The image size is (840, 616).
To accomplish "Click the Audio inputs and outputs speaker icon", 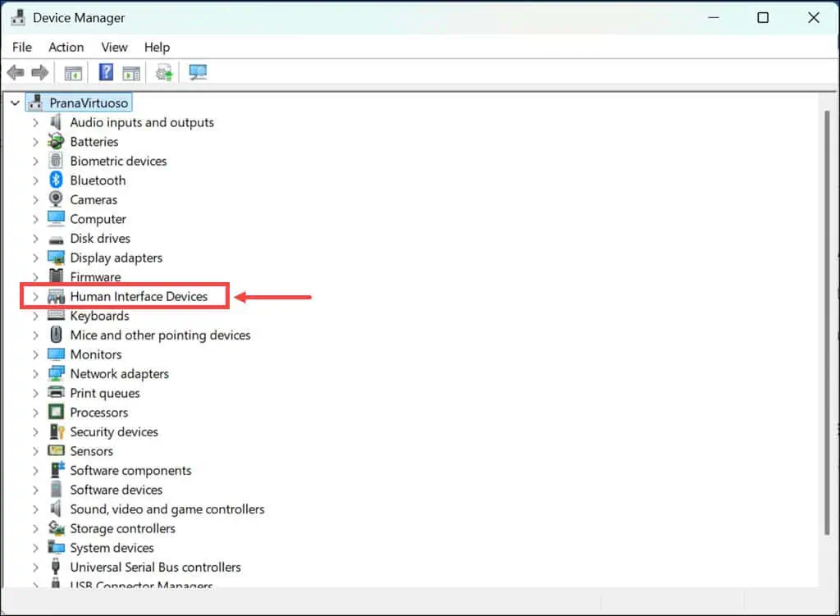I will tap(56, 122).
